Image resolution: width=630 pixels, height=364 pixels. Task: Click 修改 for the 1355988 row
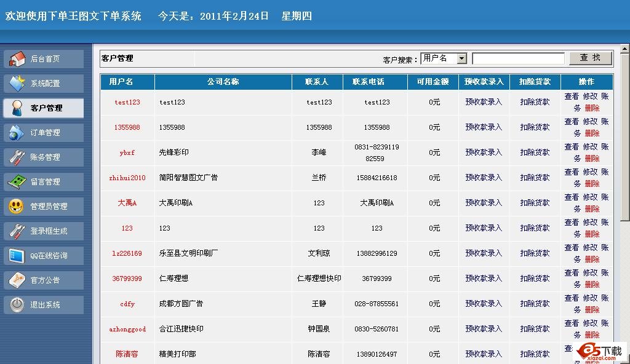click(590, 121)
